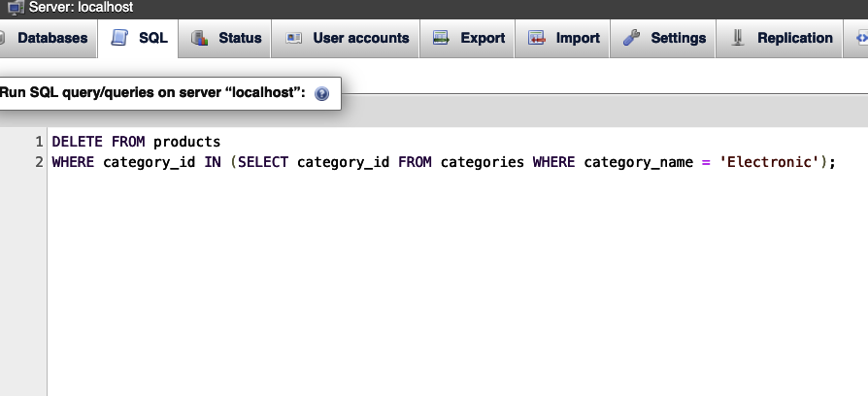Open the Settings tab label

pyautogui.click(x=678, y=38)
